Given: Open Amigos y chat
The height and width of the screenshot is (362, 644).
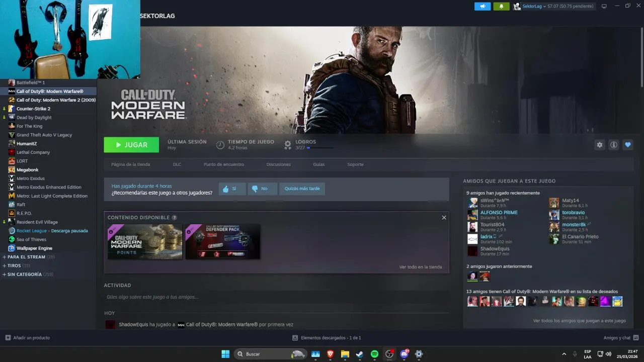Looking at the screenshot, I should pyautogui.click(x=621, y=338).
